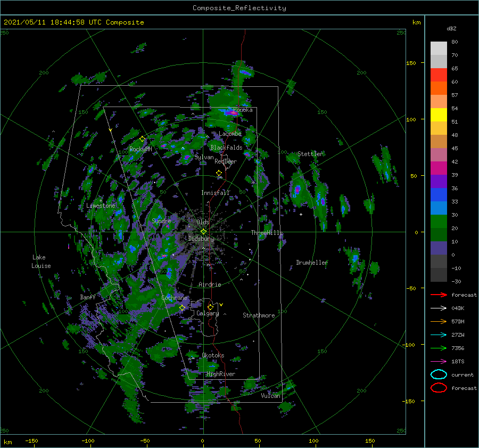Click the 36 dBZ purple color swatch
479x448 pixels.
(x=439, y=181)
